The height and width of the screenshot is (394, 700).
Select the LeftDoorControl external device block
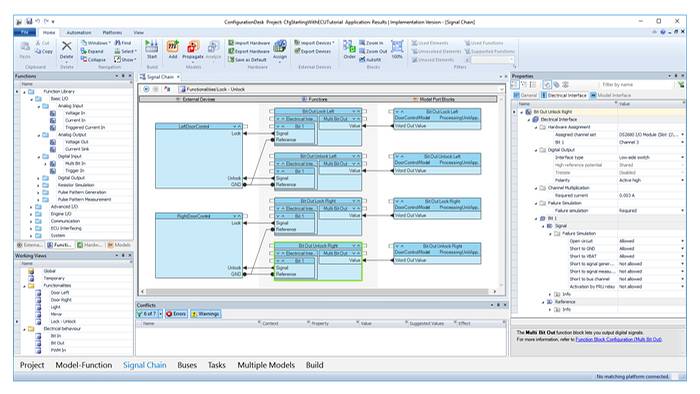[x=199, y=156]
